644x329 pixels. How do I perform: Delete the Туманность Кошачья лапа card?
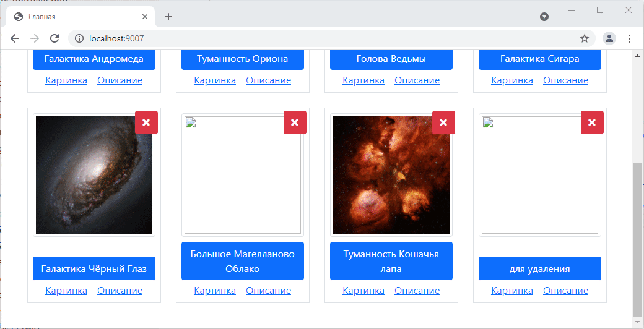click(443, 122)
